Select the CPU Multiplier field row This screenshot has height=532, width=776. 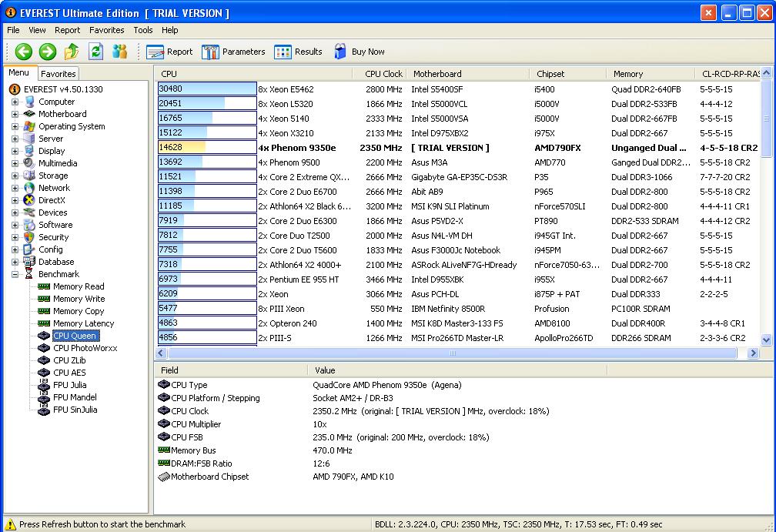pyautogui.click(x=381, y=424)
